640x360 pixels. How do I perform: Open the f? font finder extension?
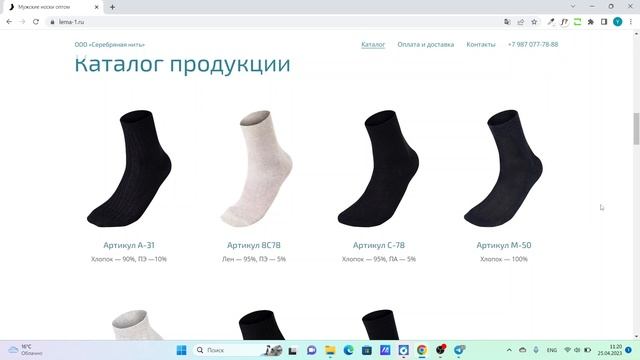(564, 22)
